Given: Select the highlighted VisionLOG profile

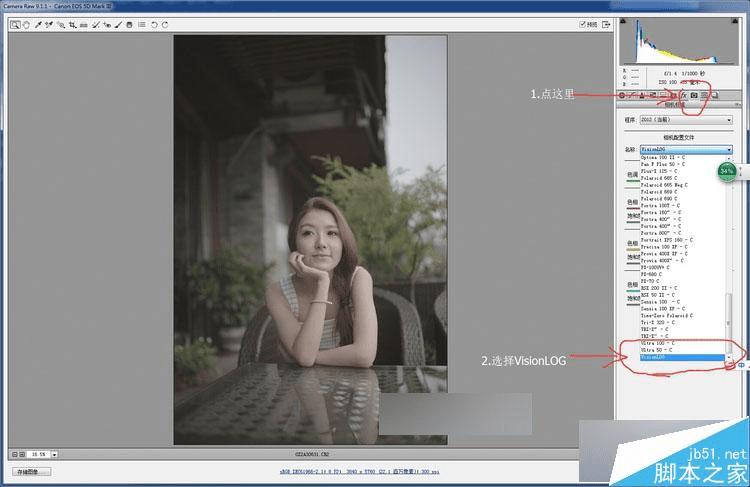Looking at the screenshot, I should pyautogui.click(x=683, y=357).
